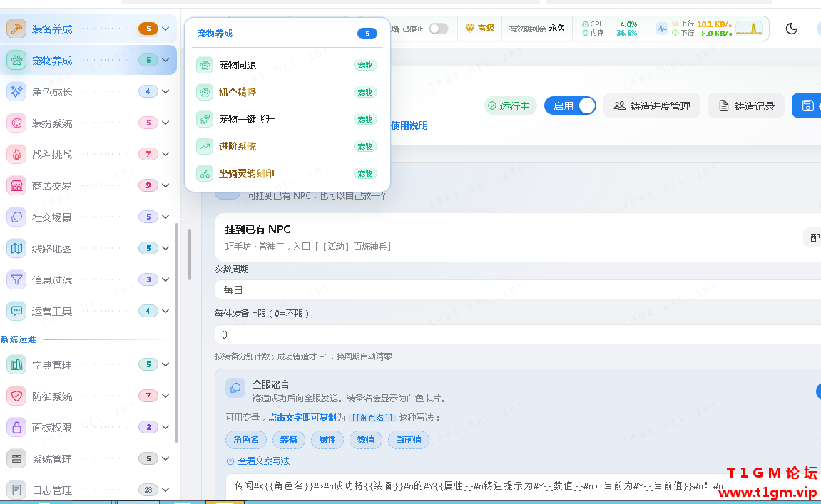Copy the 属性 variable chip
Screen dimensions: 821x504
pos(327,440)
